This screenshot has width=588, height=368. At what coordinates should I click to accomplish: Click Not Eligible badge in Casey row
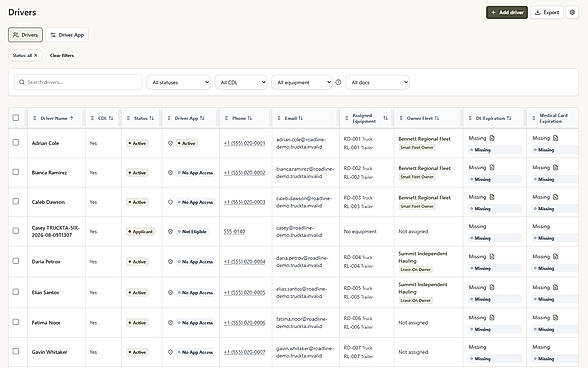(192, 231)
